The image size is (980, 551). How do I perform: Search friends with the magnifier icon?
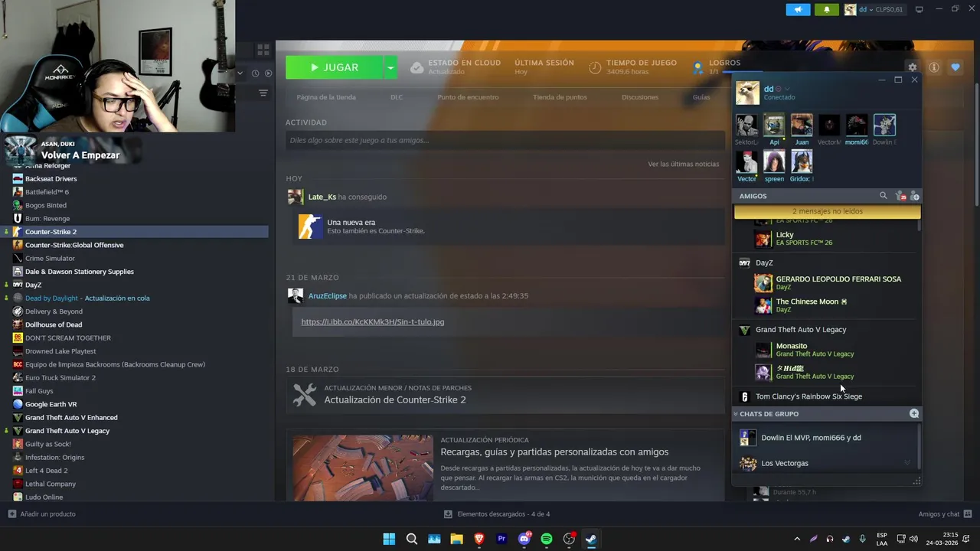883,196
